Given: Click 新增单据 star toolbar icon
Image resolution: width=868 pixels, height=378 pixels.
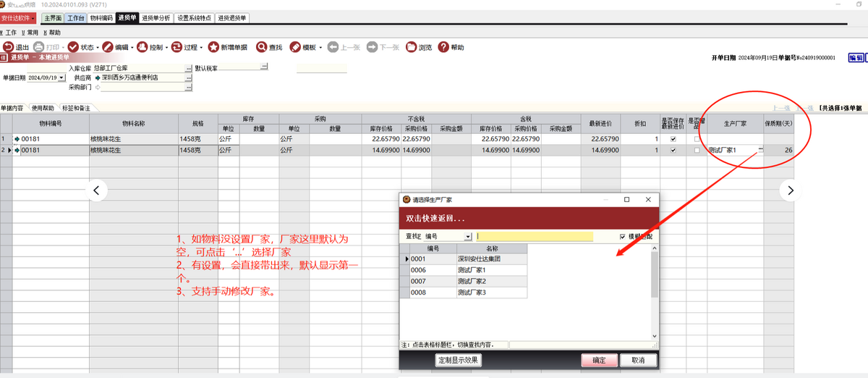Looking at the screenshot, I should tap(214, 47).
